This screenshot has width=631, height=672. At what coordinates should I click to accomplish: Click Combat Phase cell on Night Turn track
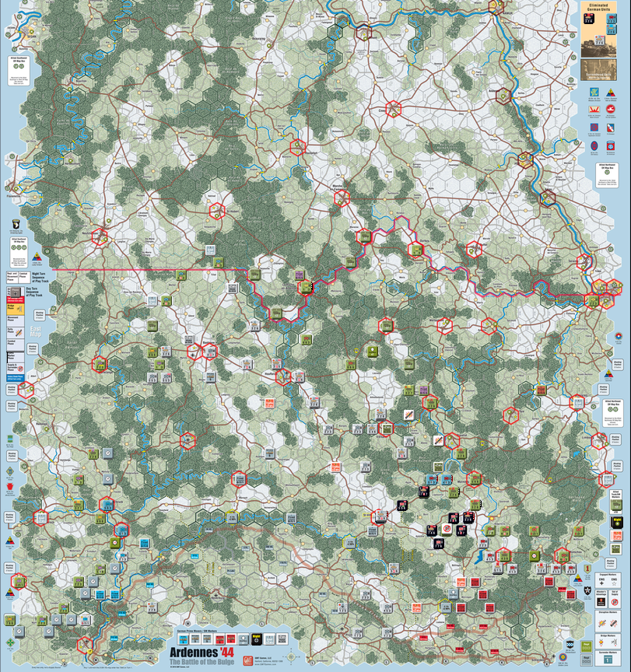click(24, 278)
